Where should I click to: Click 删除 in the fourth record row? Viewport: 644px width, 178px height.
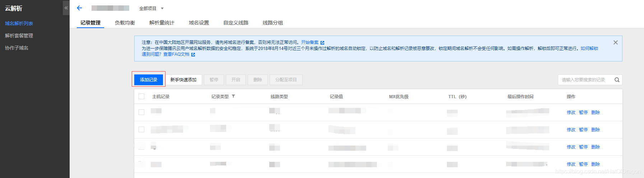(x=596, y=164)
